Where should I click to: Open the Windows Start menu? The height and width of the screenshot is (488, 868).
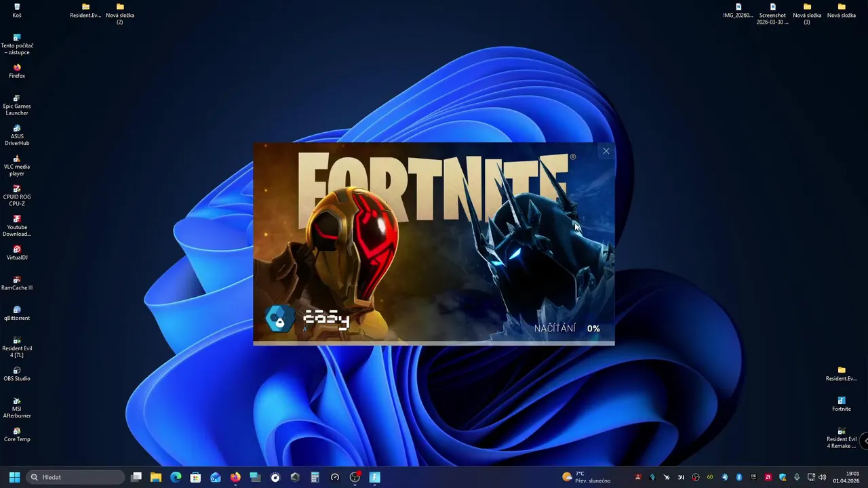pos(14,477)
